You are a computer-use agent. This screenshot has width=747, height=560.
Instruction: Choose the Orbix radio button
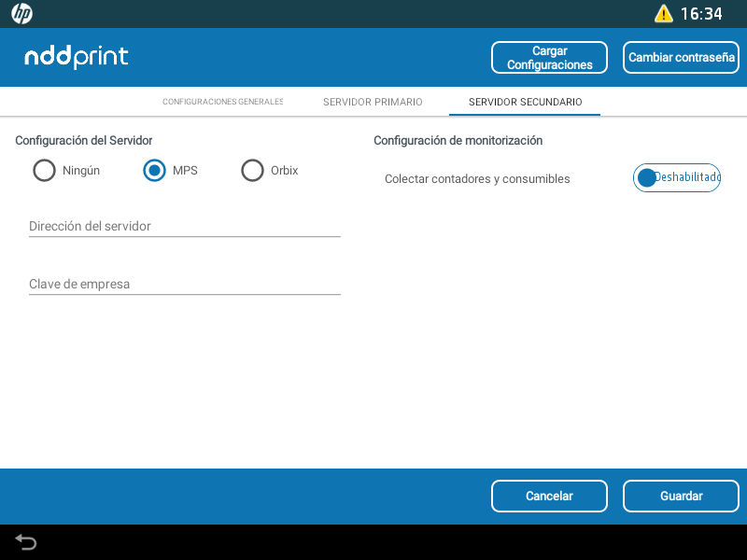pyautogui.click(x=252, y=171)
